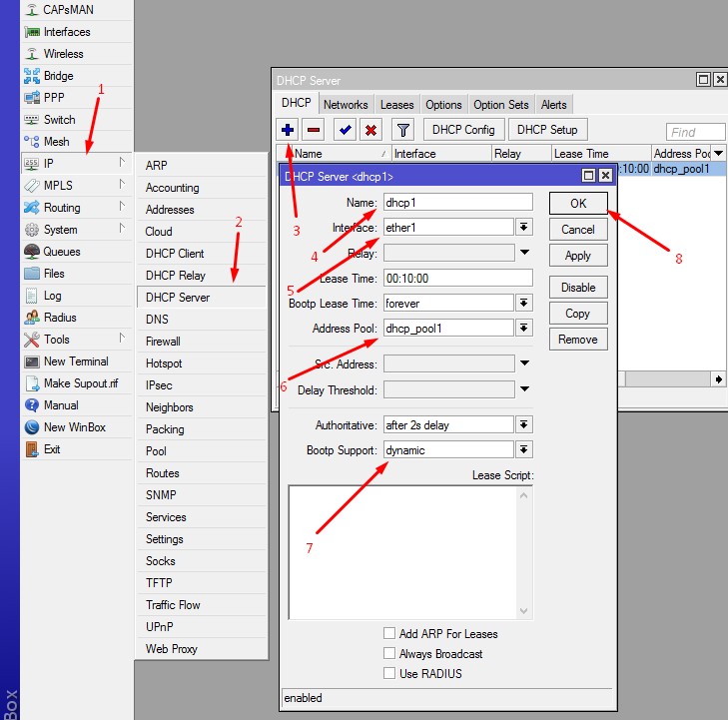The image size is (728, 720).
Task: Toggle the Always Broadcast checkbox
Action: tap(389, 654)
